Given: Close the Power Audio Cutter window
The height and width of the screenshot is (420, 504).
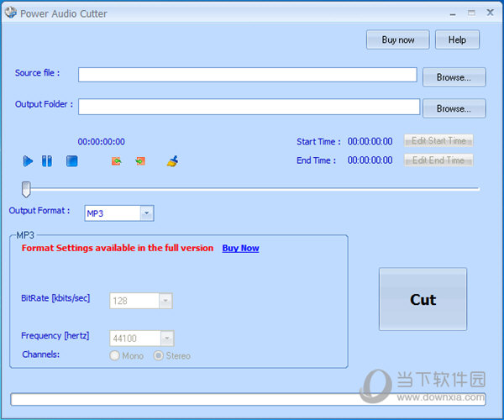Looking at the screenshot, I should pos(491,13).
